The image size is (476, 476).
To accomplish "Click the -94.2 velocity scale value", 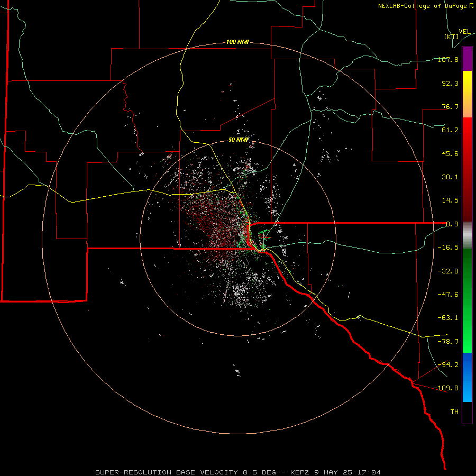I will (x=448, y=364).
